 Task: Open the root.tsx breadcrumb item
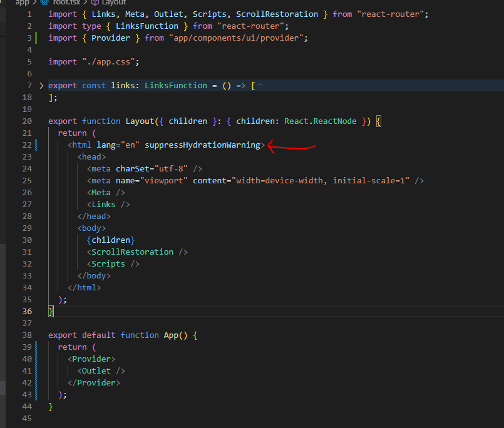[66, 3]
